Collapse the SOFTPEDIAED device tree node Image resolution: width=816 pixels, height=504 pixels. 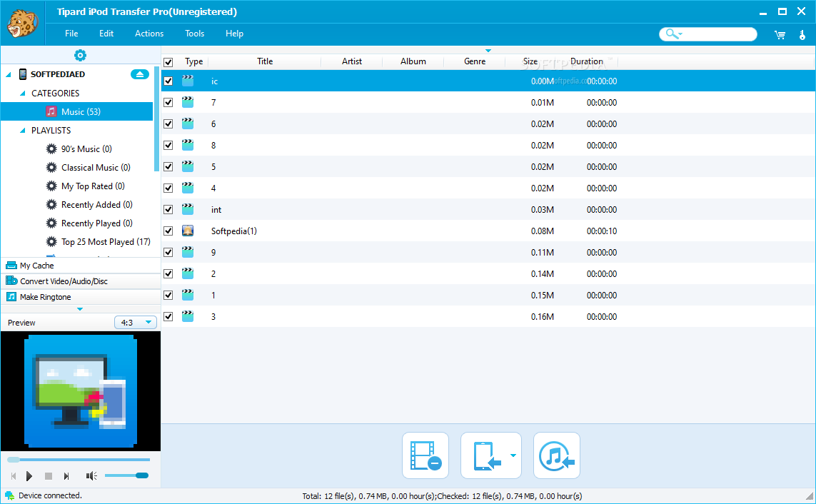[x=9, y=75]
